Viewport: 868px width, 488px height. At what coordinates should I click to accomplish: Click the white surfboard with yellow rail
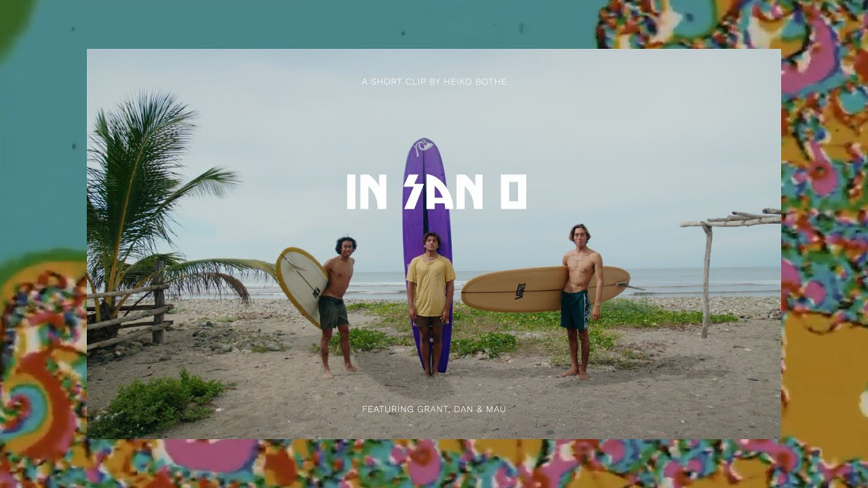click(302, 285)
